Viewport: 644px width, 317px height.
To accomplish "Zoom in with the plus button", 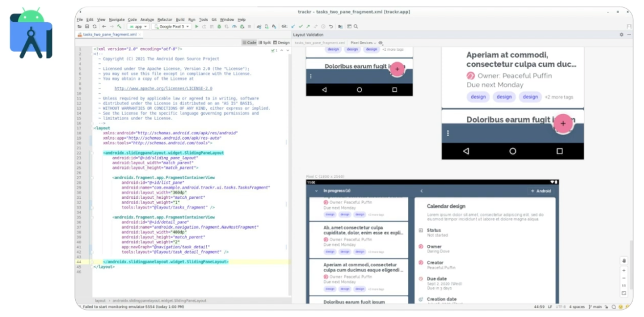I will coord(624,270).
